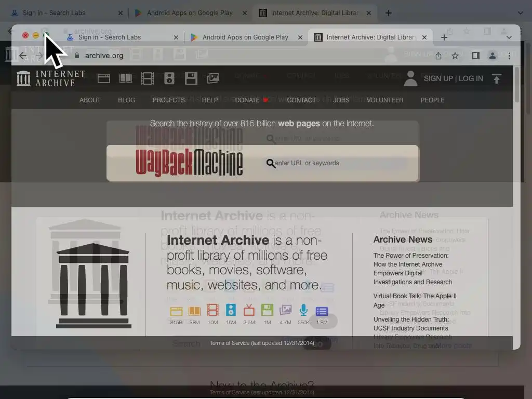Open the Chrome profile avatar icon
Viewport: 532px width, 399px height.
click(x=493, y=56)
